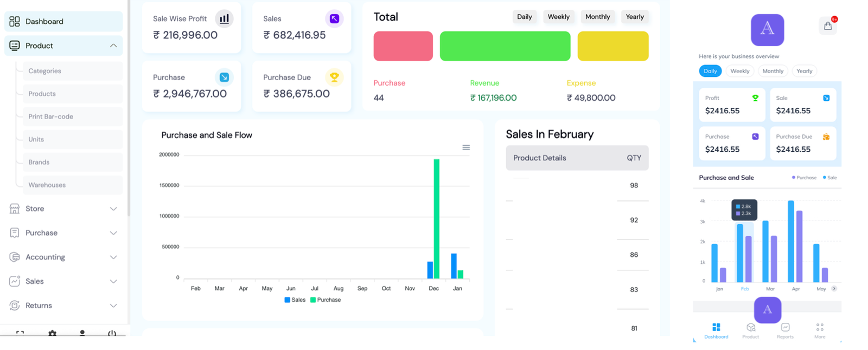The height and width of the screenshot is (350, 868).
Task: Expand the Returns menu chevron
Action: pos(113,306)
